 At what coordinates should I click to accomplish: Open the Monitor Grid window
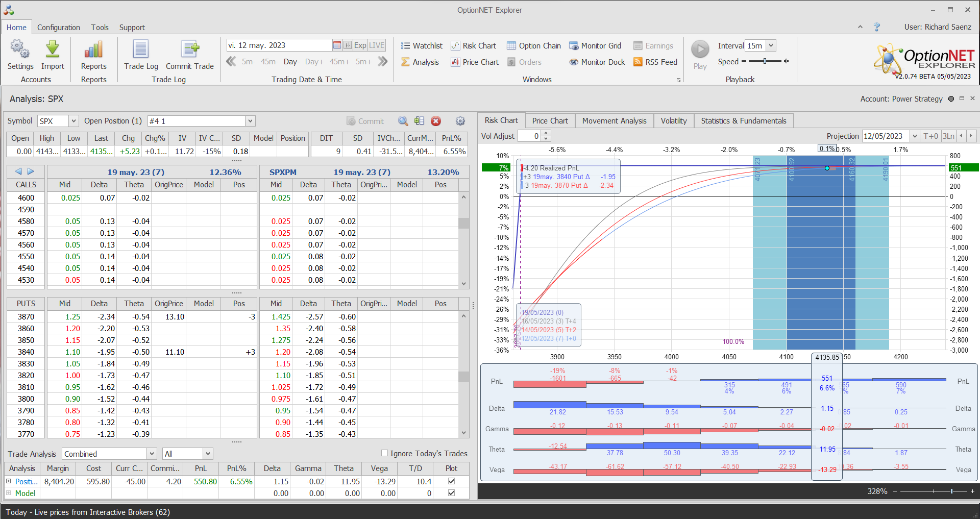click(595, 46)
